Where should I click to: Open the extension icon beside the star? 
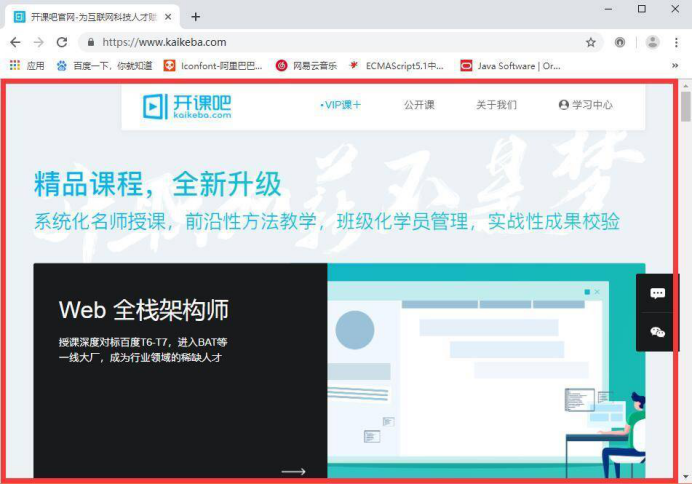click(x=620, y=42)
